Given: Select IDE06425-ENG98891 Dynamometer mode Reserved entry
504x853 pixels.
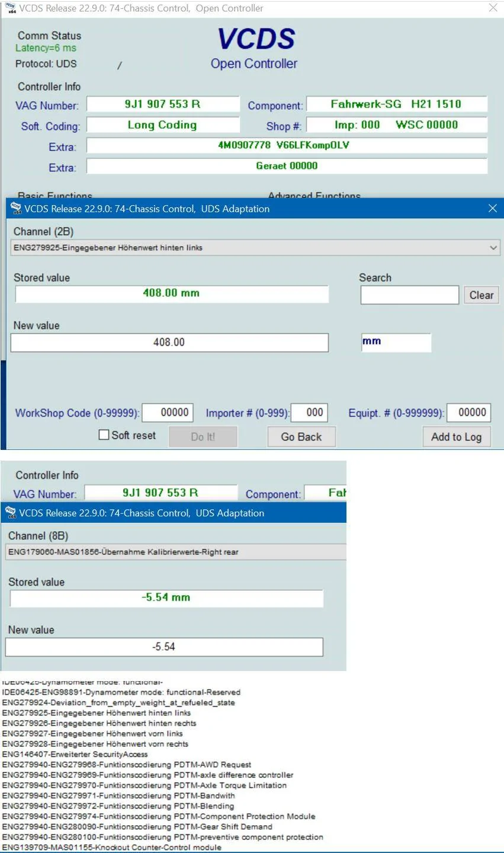Looking at the screenshot, I should (x=121, y=692).
